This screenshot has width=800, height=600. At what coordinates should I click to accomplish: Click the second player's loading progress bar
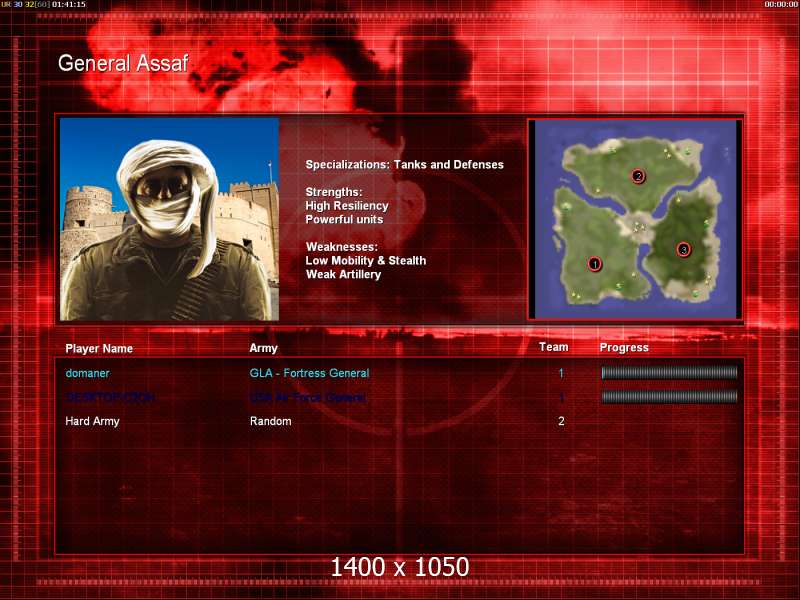tap(669, 397)
